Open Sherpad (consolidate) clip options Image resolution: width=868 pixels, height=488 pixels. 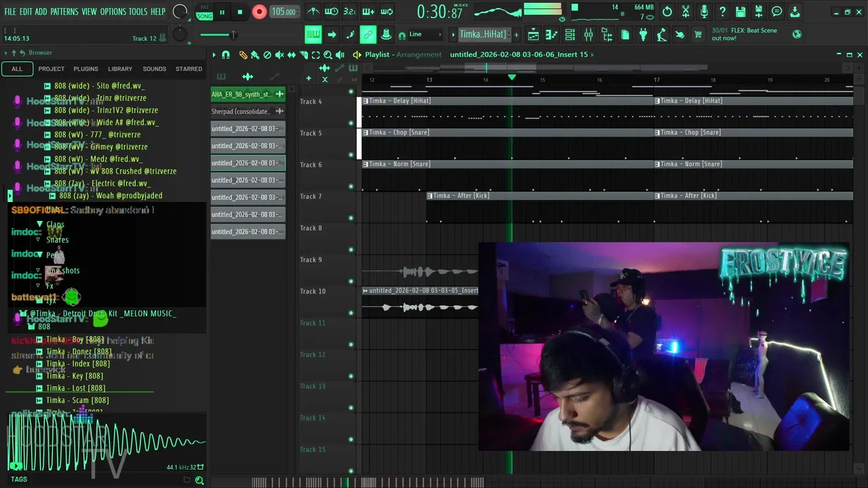click(x=279, y=111)
